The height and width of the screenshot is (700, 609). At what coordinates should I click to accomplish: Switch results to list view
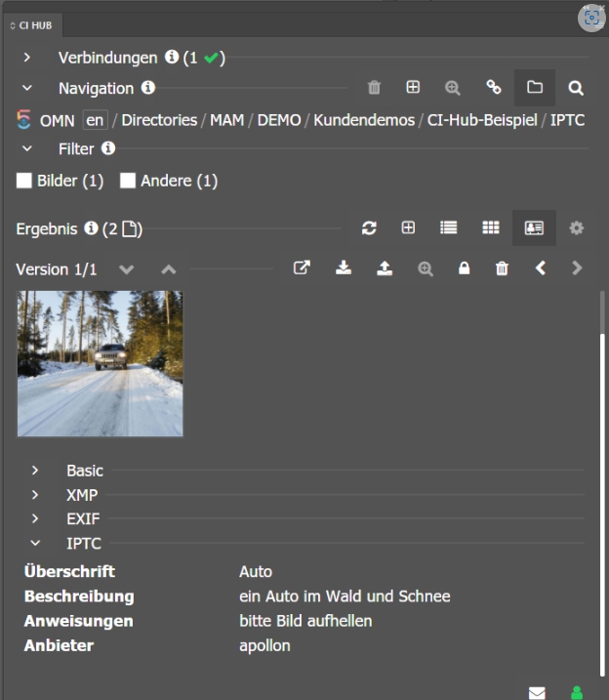448,227
